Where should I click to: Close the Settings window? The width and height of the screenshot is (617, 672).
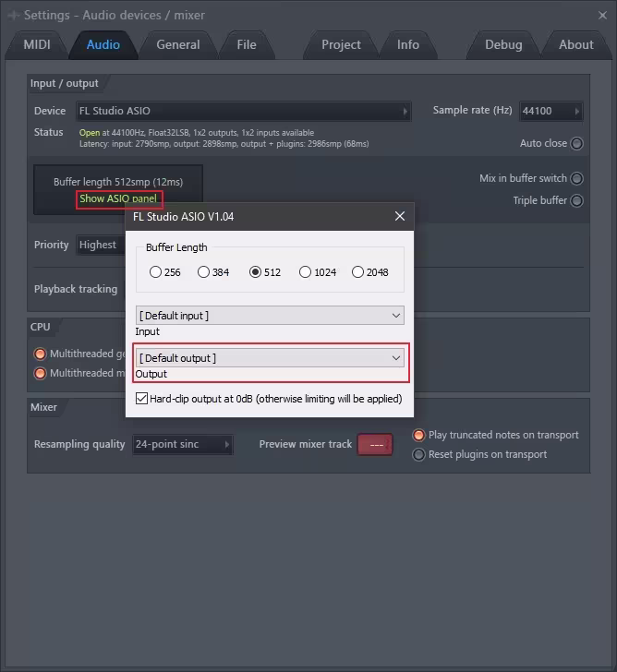602,16
